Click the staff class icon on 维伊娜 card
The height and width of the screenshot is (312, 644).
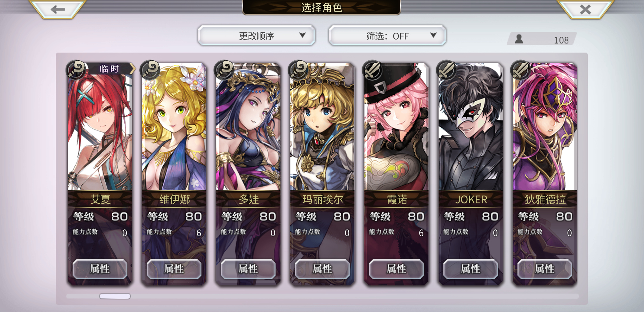coord(150,70)
